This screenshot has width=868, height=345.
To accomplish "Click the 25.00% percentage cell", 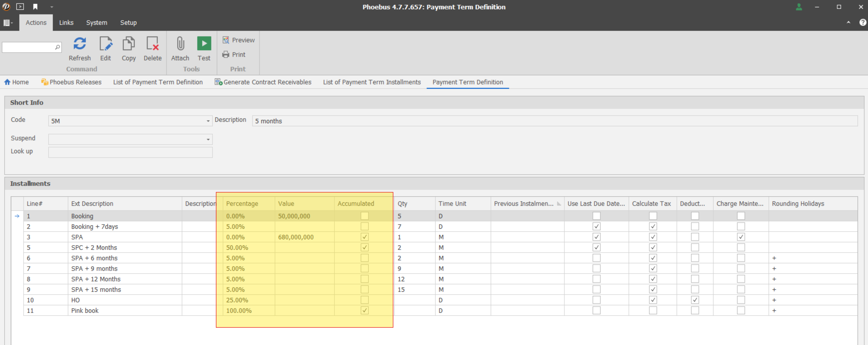I will tap(249, 300).
